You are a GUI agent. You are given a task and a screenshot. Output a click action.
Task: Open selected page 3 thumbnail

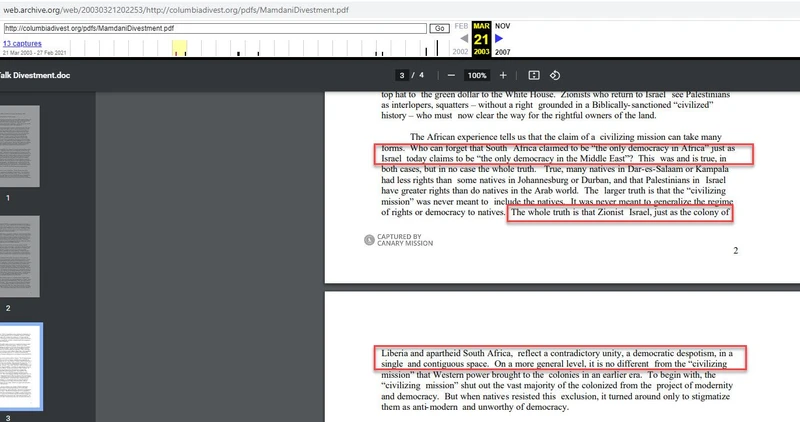[20, 366]
